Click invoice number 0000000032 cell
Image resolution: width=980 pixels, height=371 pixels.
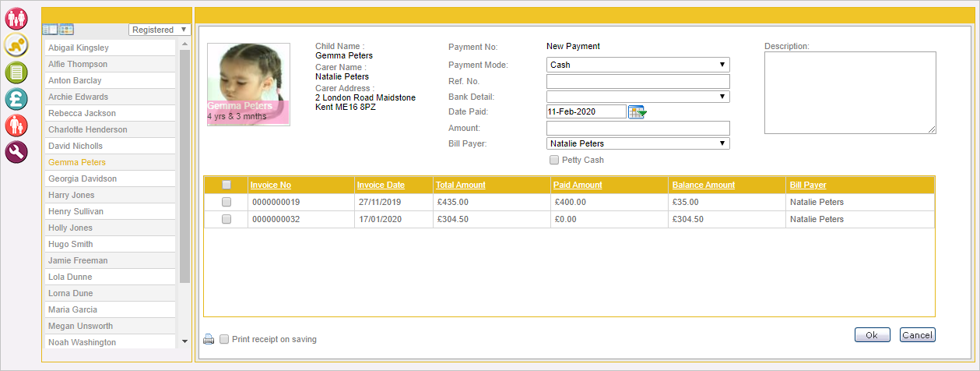(x=300, y=219)
